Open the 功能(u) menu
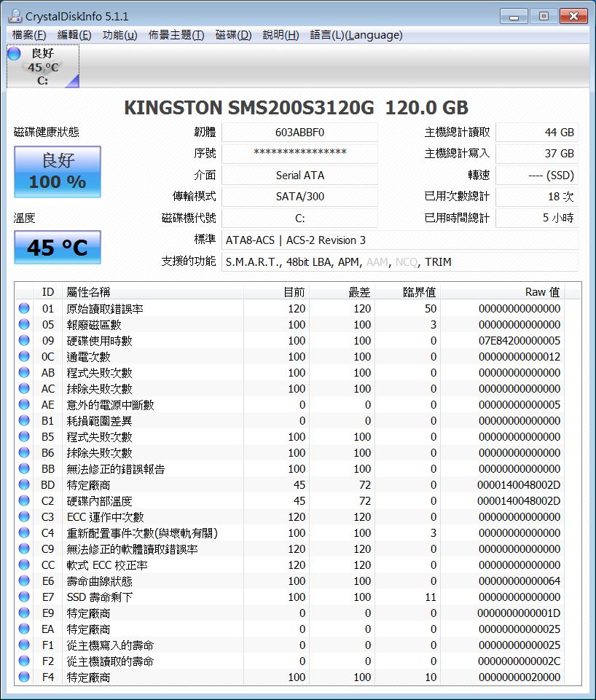This screenshot has height=700, width=596. tap(119, 35)
